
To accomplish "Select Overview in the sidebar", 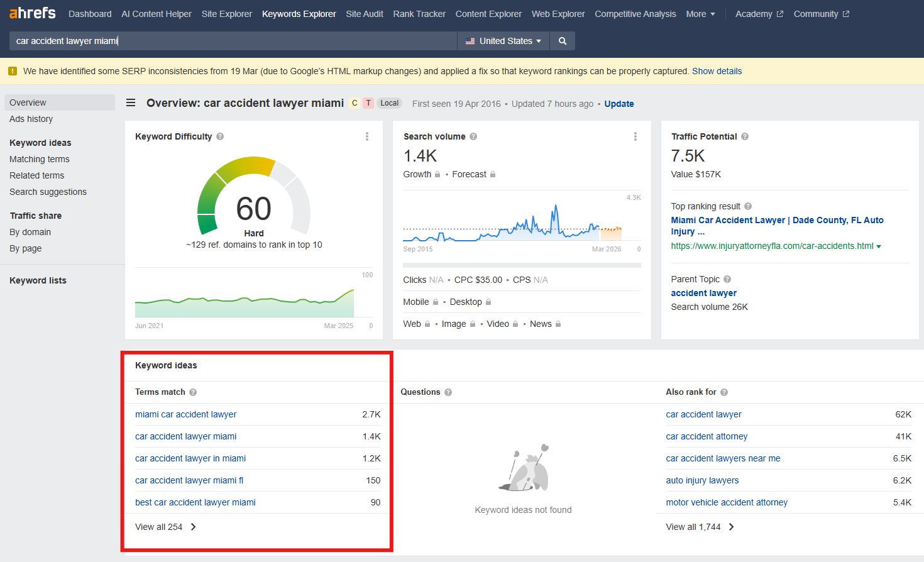I will coord(60,102).
